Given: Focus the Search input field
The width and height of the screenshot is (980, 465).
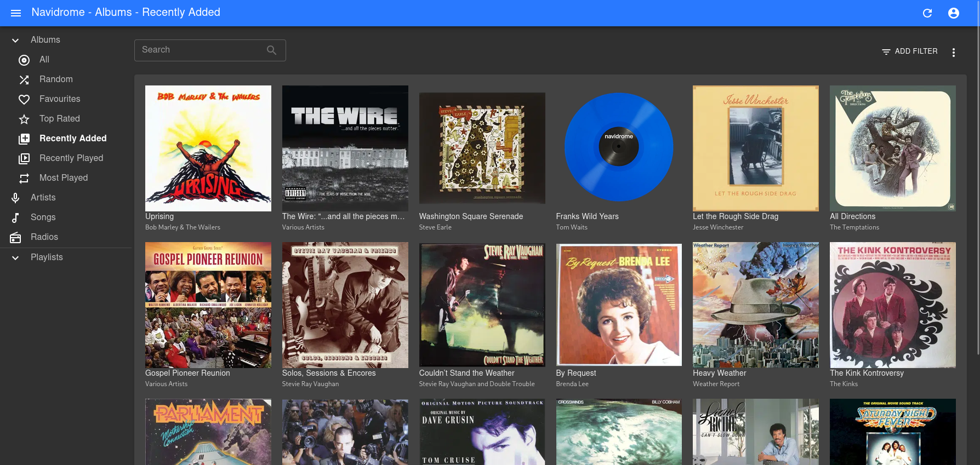Looking at the screenshot, I should click(x=210, y=50).
